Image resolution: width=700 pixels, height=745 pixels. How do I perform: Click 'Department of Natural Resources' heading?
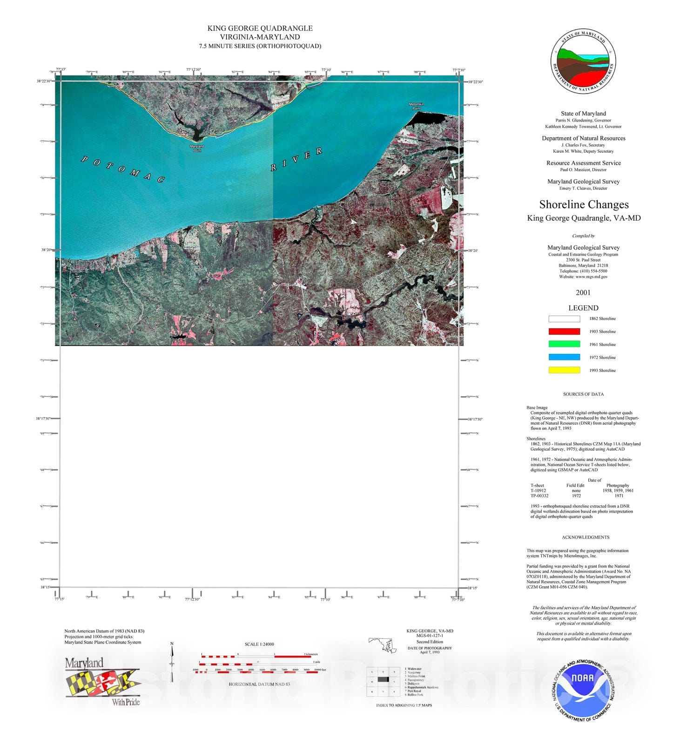[583, 138]
